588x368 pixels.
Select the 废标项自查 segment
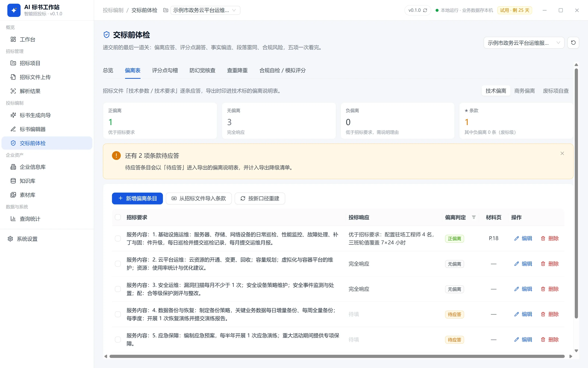click(556, 91)
